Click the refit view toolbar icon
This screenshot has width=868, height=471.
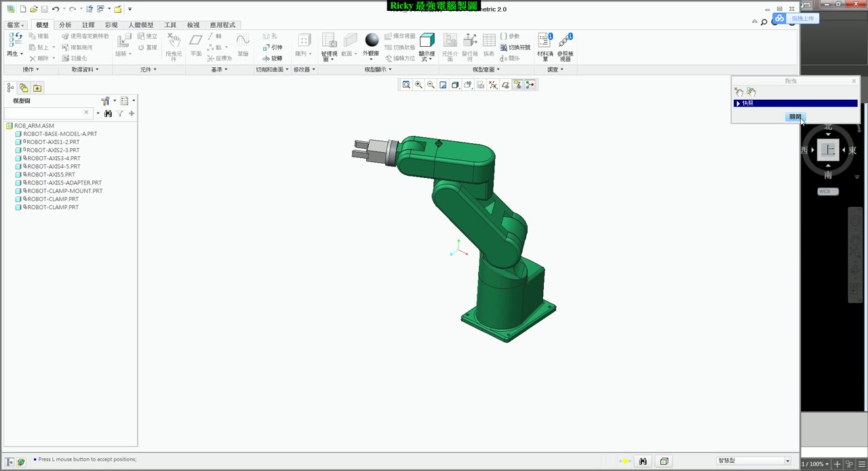(x=406, y=85)
